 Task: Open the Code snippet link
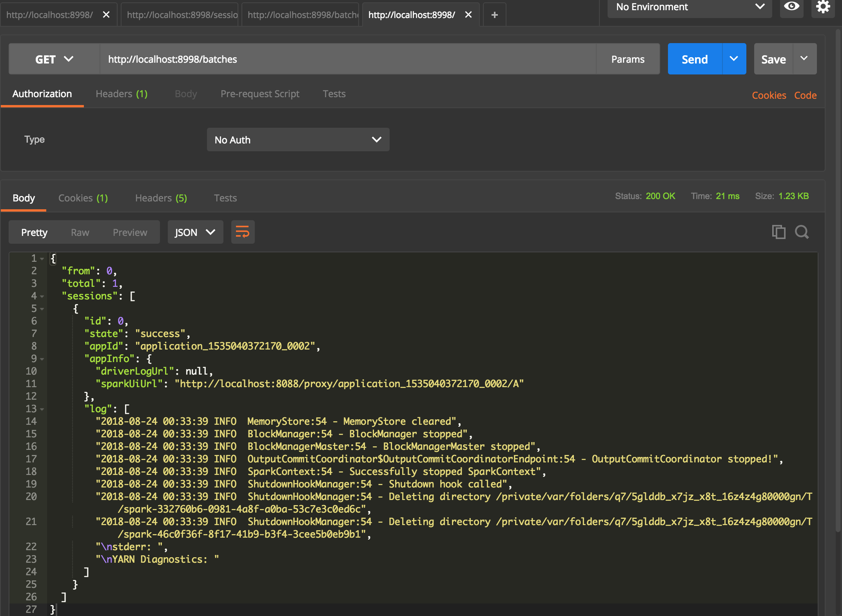(x=805, y=95)
